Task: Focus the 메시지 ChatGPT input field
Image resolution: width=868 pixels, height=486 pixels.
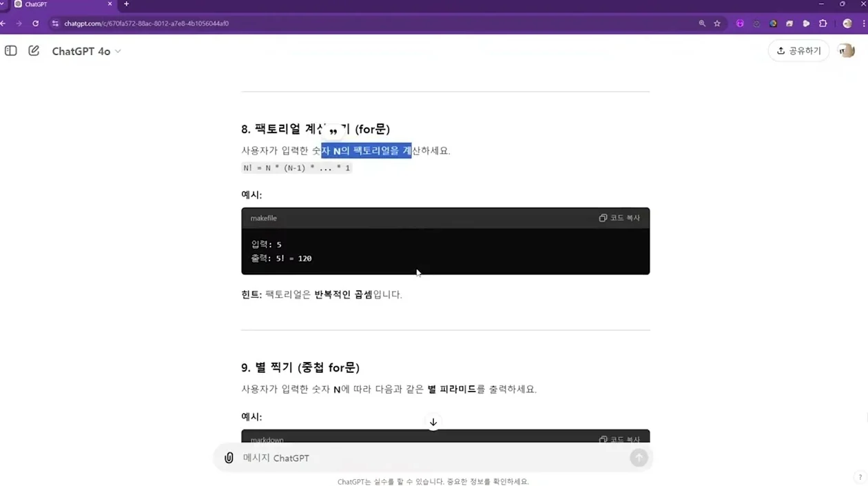Action: pos(433,458)
